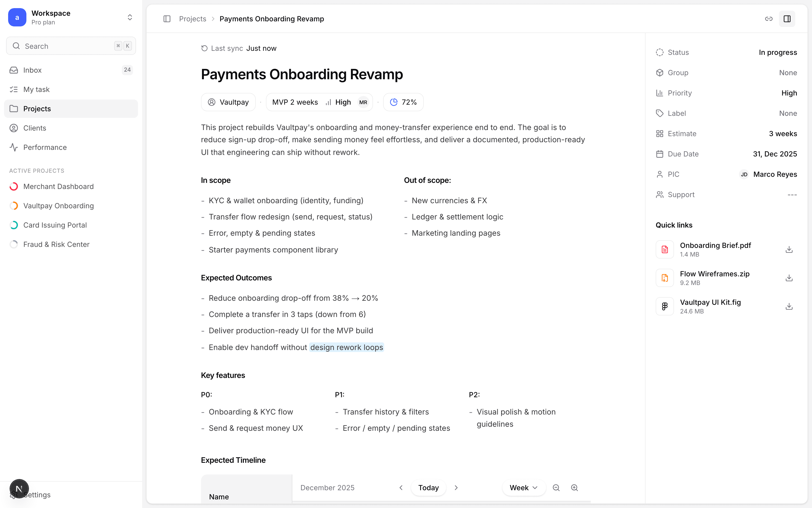Change Priority value High
Screen dimensions: 812x508
click(789, 93)
